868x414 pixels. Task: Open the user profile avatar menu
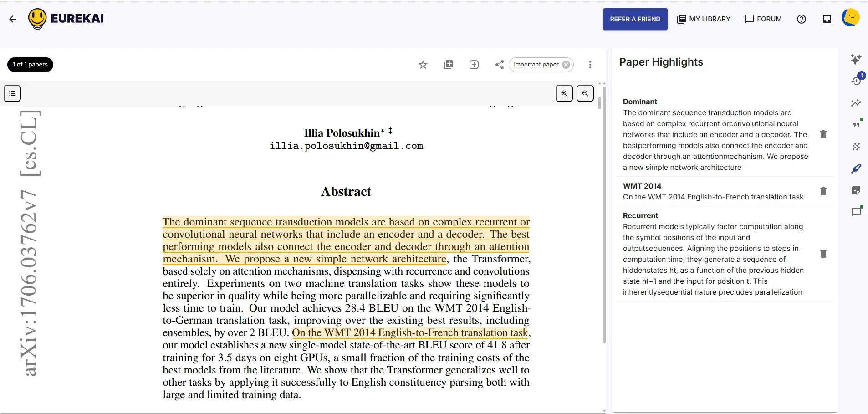[x=850, y=18]
